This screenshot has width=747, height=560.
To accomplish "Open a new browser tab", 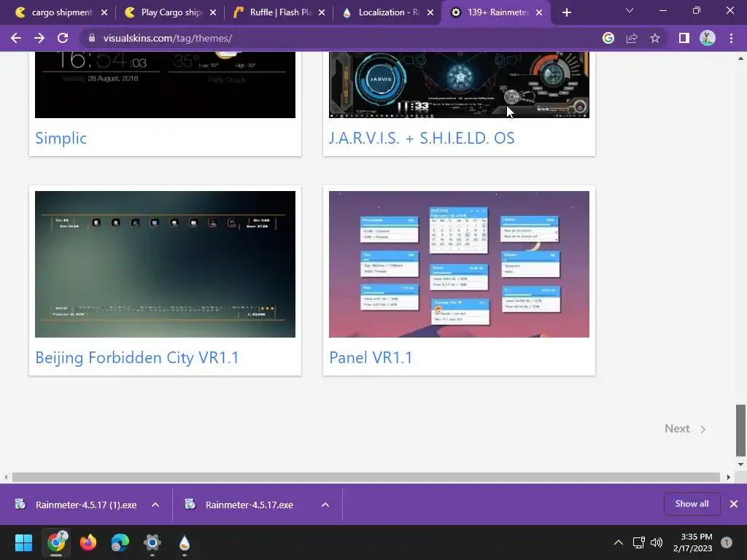I will [x=566, y=13].
